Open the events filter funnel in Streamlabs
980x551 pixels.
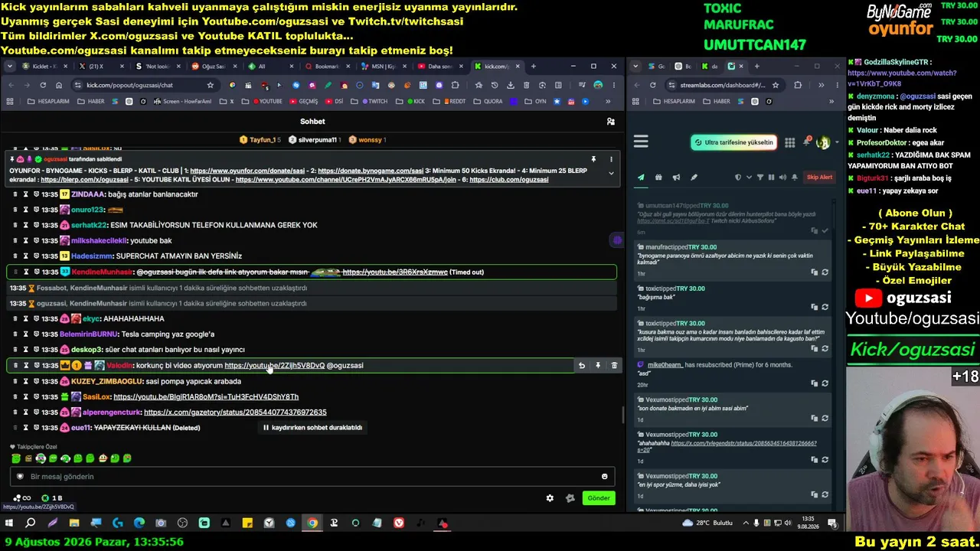click(x=759, y=178)
